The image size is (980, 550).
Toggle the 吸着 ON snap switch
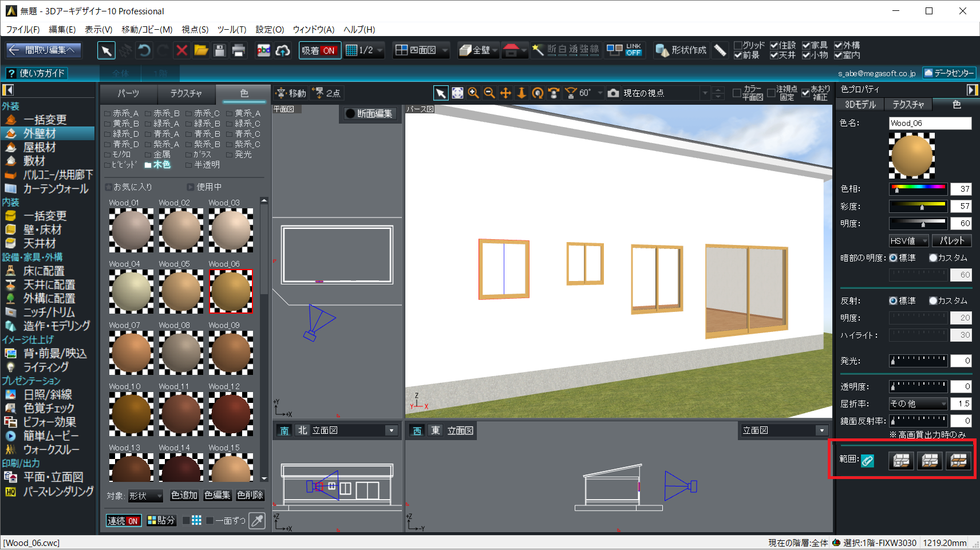point(319,50)
